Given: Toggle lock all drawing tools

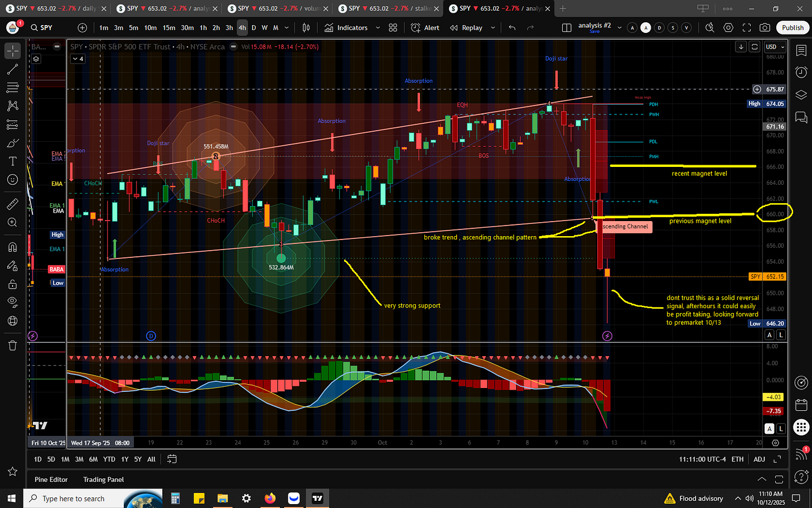Looking at the screenshot, I should pos(13,284).
